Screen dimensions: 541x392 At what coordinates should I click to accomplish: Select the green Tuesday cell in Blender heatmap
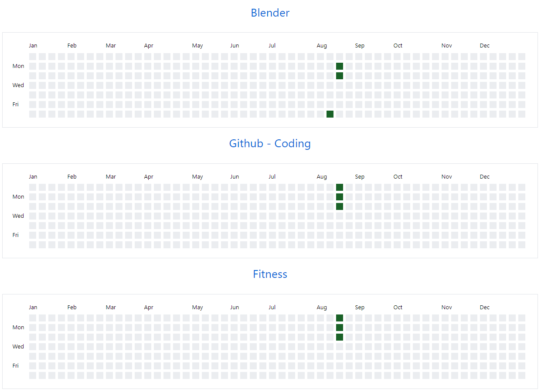340,76
